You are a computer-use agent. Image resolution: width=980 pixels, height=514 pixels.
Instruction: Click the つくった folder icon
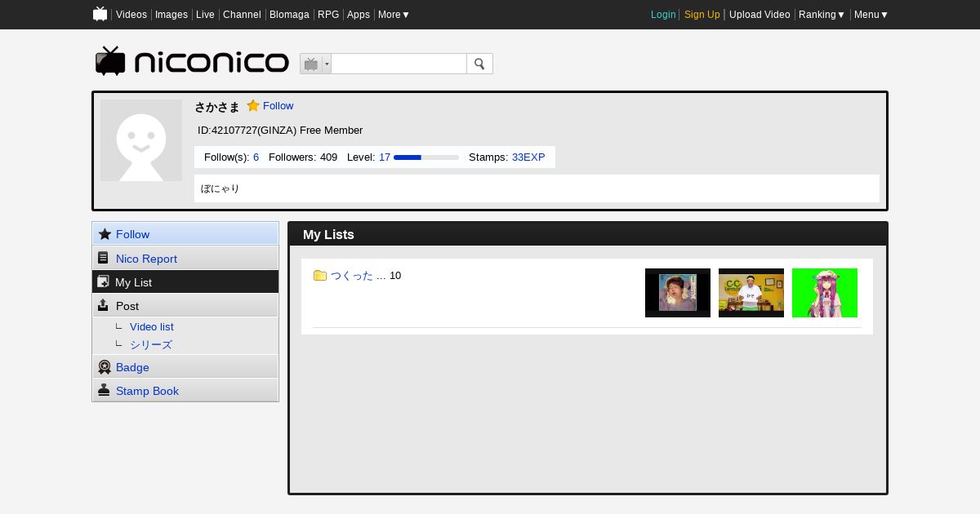point(320,276)
